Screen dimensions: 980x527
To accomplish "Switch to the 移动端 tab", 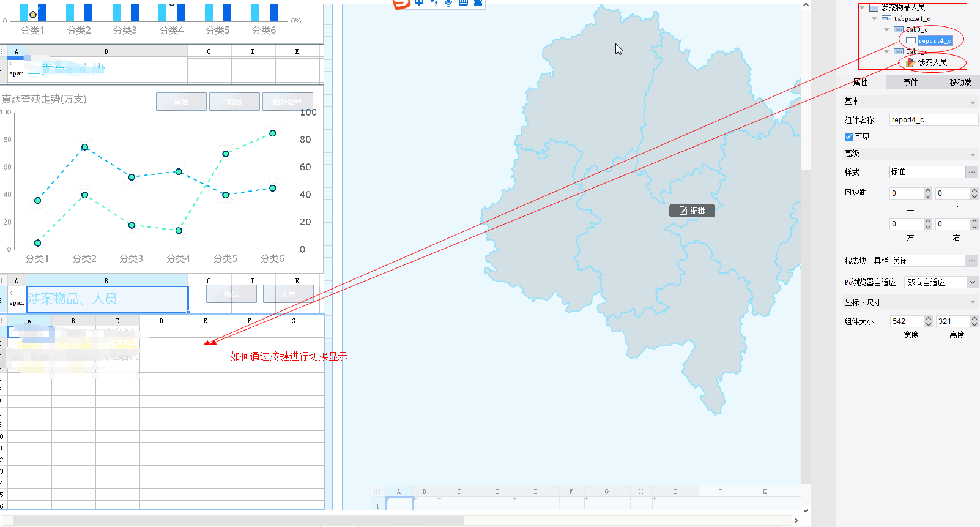I will coord(960,82).
